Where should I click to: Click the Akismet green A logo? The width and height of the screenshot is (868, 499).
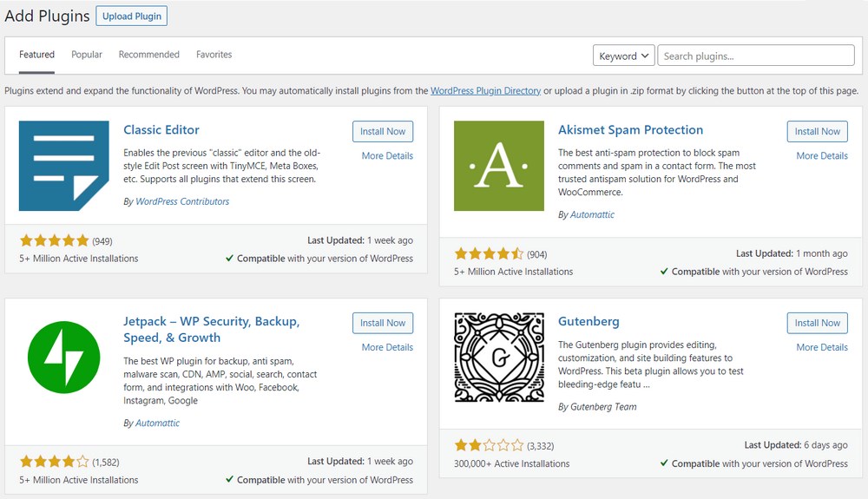pos(499,166)
